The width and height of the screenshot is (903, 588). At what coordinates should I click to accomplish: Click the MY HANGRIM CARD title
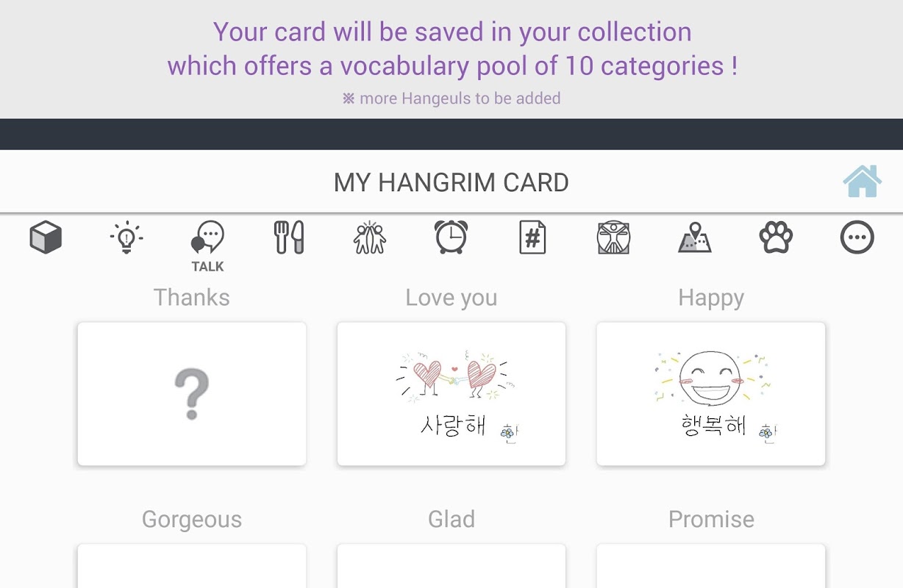pyautogui.click(x=451, y=182)
